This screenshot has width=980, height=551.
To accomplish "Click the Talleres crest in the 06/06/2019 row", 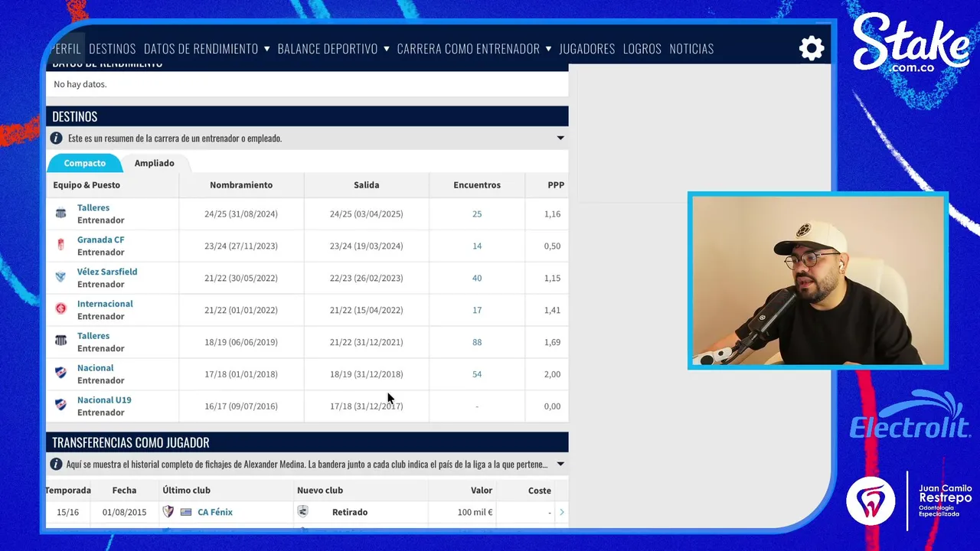I will pyautogui.click(x=60, y=341).
